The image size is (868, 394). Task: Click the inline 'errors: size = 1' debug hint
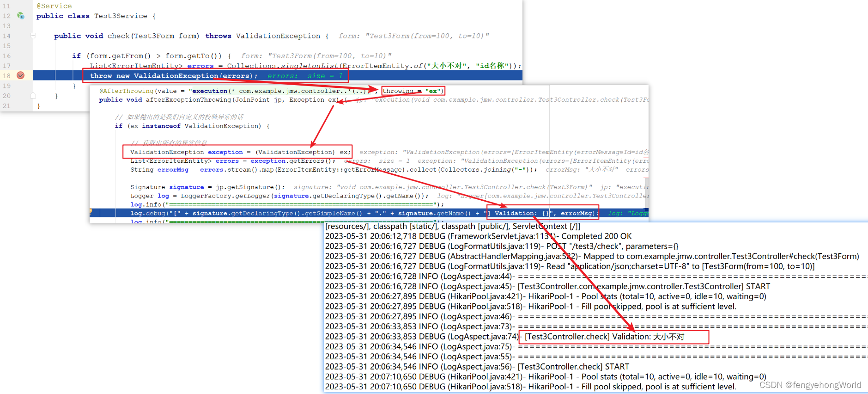coord(305,76)
